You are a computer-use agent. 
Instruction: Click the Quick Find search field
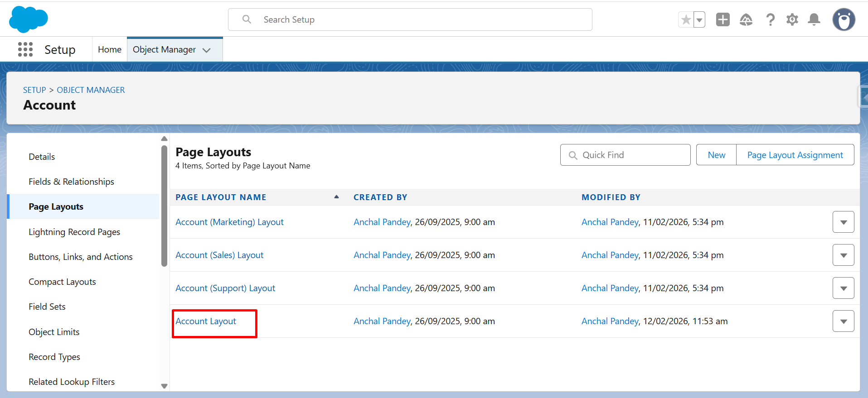click(626, 155)
